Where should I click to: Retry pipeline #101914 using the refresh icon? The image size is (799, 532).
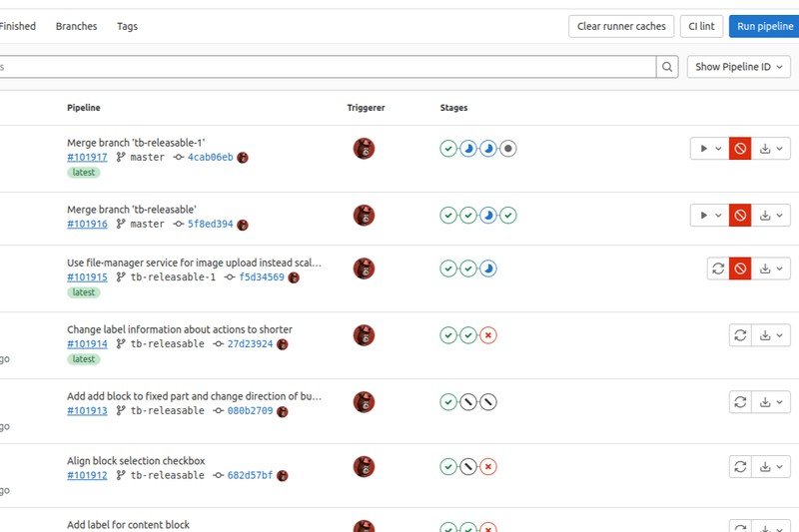[x=740, y=335]
